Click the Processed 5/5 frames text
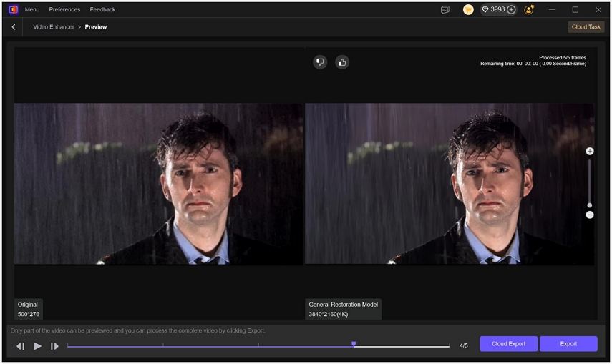Viewport: 612px width, 364px height. click(x=563, y=57)
